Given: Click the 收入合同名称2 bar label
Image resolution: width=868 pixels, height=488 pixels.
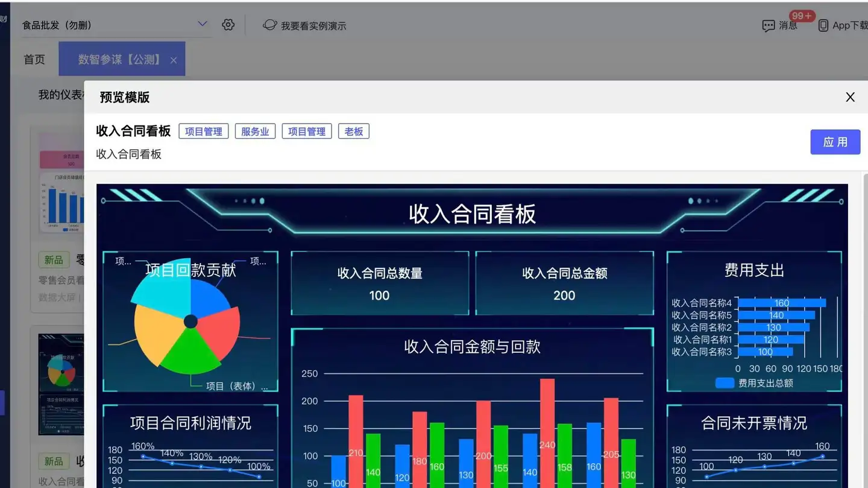Looking at the screenshot, I should pos(702,328).
